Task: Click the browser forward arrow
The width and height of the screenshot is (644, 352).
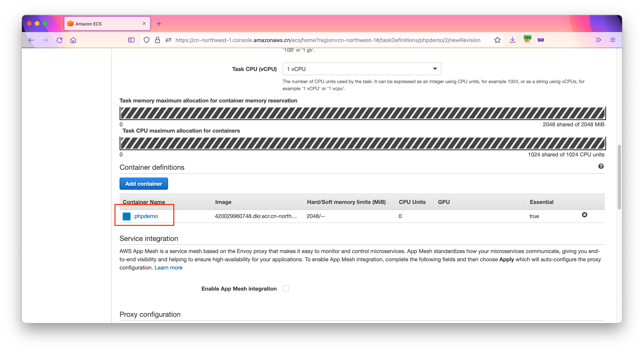Action: (x=45, y=40)
